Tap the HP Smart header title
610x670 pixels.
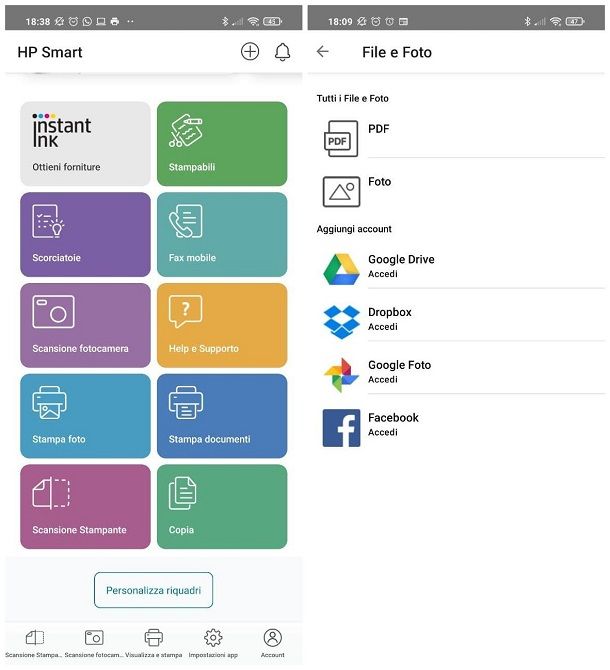pos(50,52)
